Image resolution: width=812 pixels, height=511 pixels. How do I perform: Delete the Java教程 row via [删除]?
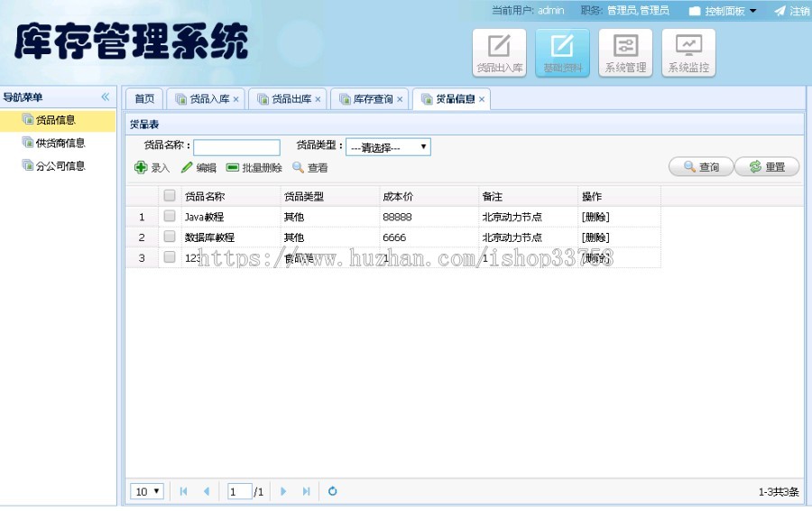tap(595, 218)
